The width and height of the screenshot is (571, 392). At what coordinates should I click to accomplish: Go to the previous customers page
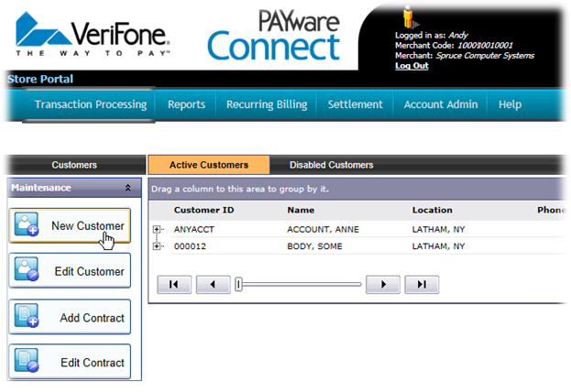213,284
